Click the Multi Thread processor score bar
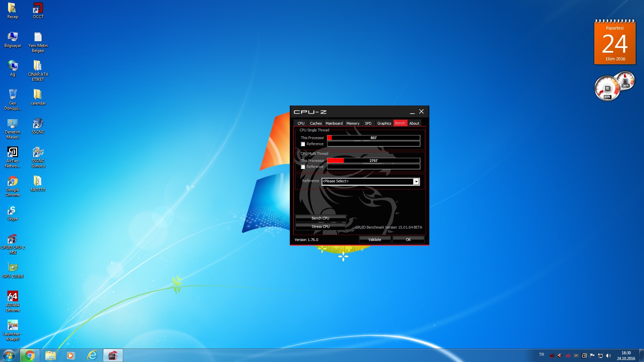The image size is (644, 362). 374,161
